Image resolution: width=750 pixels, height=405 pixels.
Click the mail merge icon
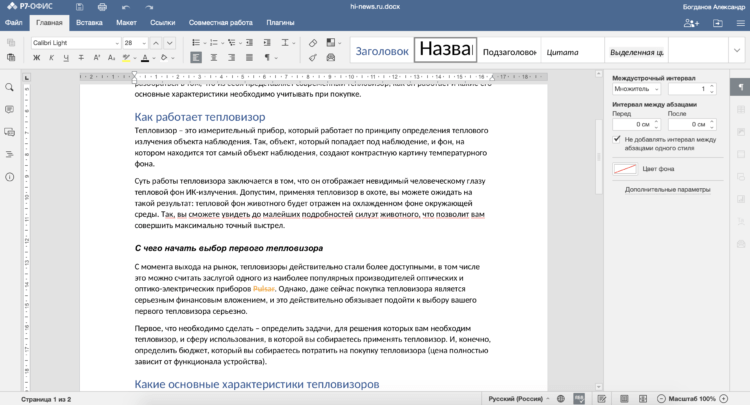[331, 58]
